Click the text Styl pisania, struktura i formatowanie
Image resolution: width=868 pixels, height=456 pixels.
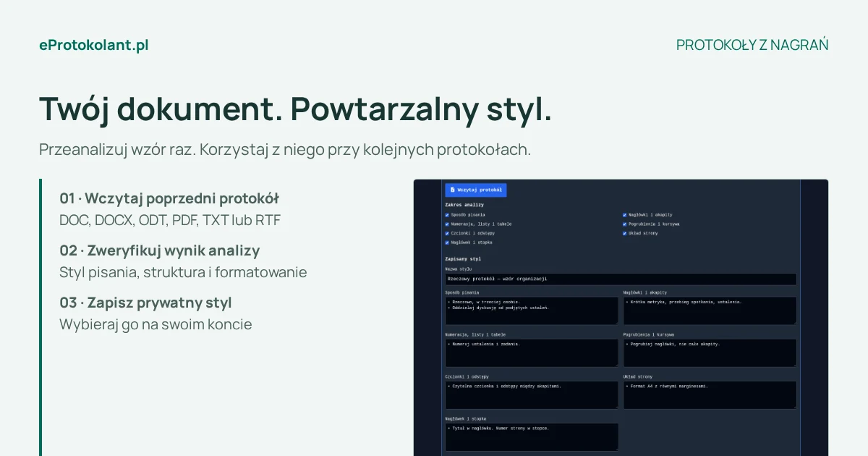pyautogui.click(x=183, y=272)
